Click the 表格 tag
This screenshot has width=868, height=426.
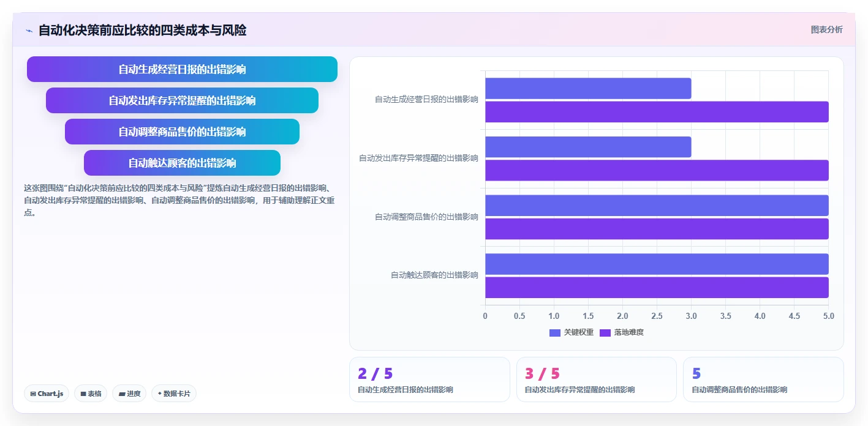click(91, 394)
